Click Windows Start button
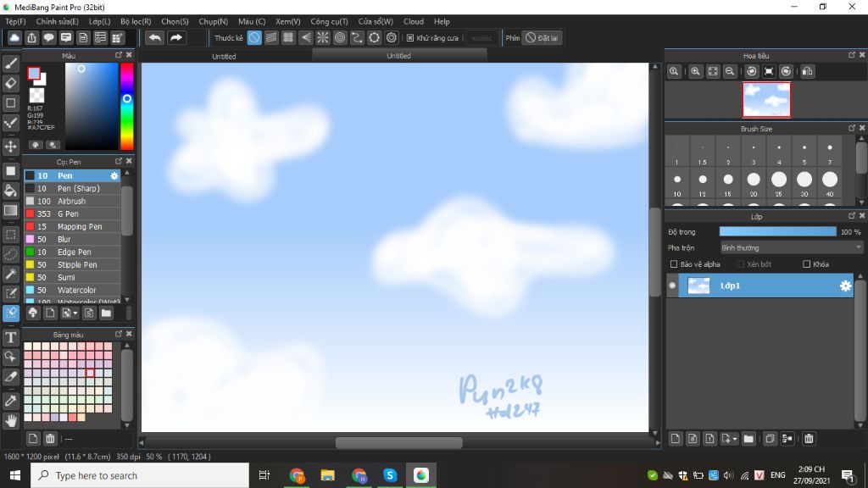The image size is (868, 488). click(15, 475)
